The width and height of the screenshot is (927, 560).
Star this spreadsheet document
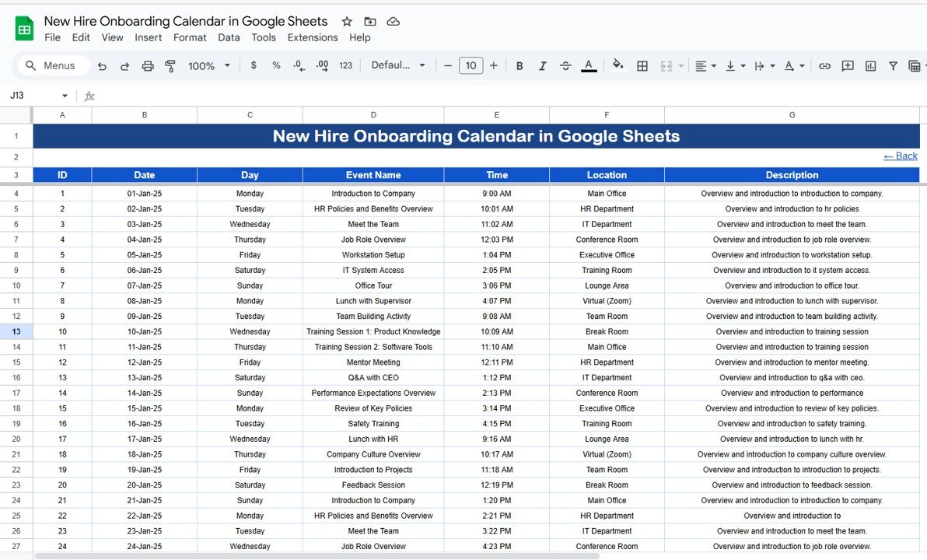347,22
